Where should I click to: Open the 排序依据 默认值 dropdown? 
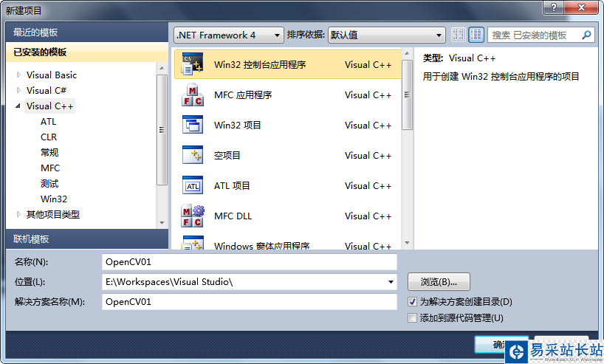coord(387,35)
